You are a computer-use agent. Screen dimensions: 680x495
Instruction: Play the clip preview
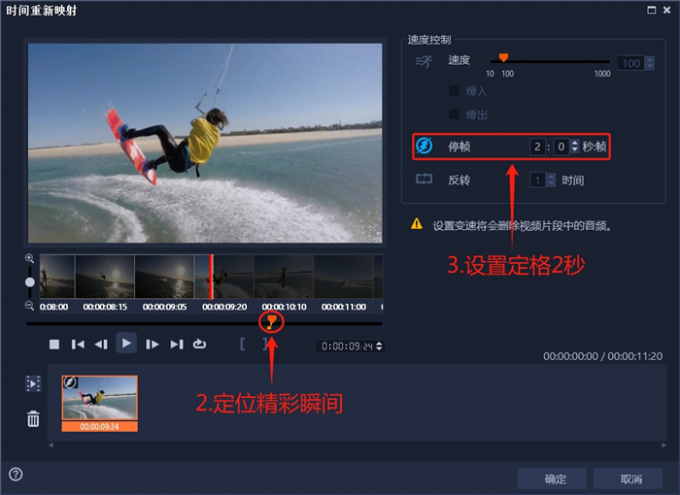pos(126,344)
